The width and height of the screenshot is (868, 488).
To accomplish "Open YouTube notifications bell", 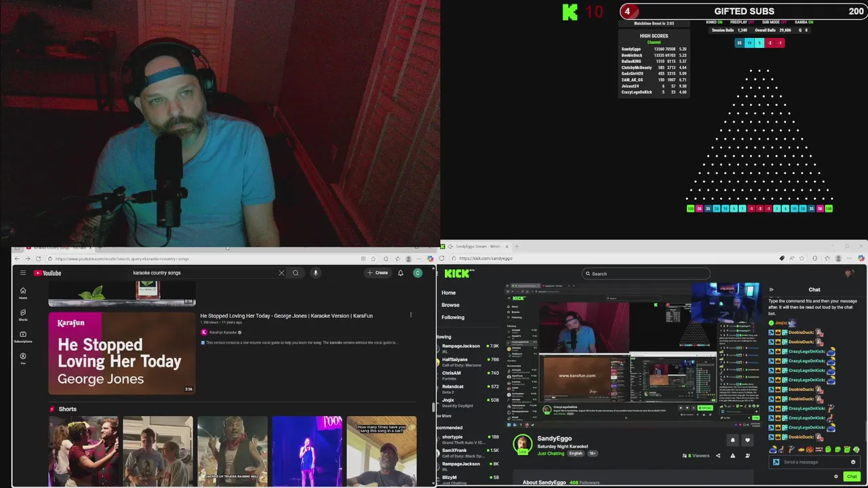I will (401, 273).
